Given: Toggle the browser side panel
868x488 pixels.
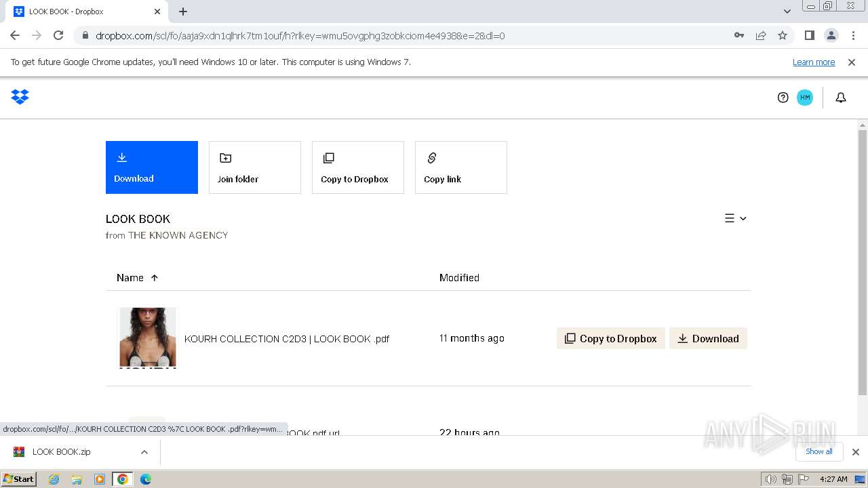Looking at the screenshot, I should pos(810,35).
